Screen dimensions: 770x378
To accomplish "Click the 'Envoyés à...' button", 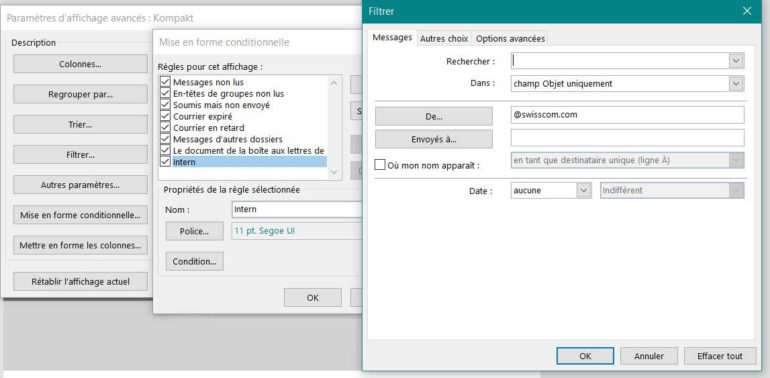I will (434, 139).
